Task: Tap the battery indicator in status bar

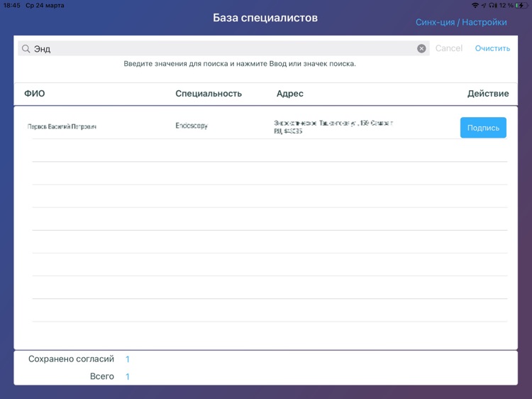Action: pos(521,6)
